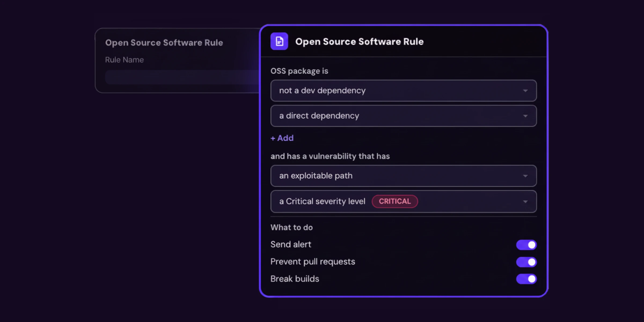Click the 'Rule Name' label in background card
644x322 pixels.
124,60
